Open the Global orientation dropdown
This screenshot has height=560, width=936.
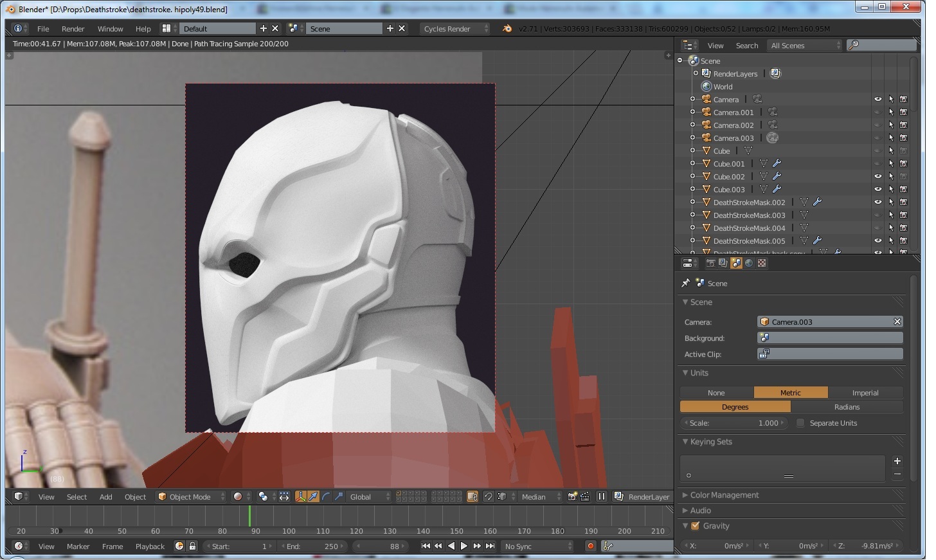pyautogui.click(x=368, y=496)
